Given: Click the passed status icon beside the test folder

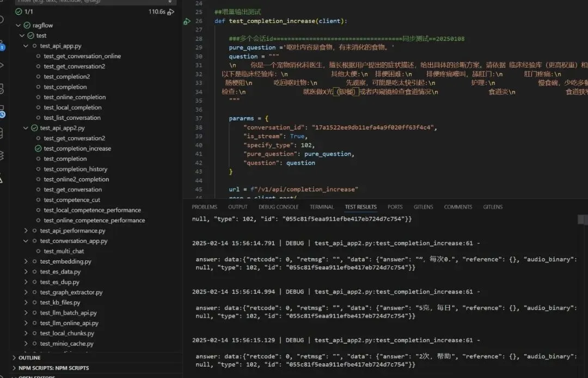Looking at the screenshot, I should 30,35.
